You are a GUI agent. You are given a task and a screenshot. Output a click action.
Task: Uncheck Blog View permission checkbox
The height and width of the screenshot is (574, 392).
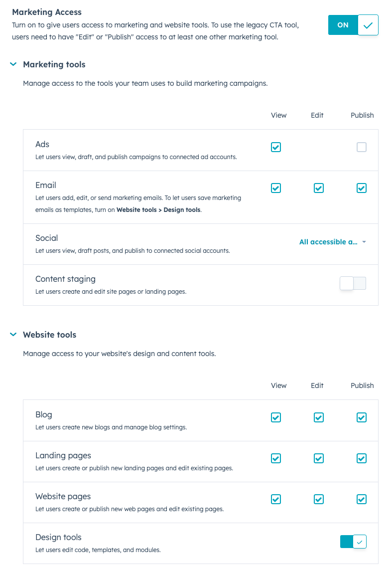(x=276, y=417)
